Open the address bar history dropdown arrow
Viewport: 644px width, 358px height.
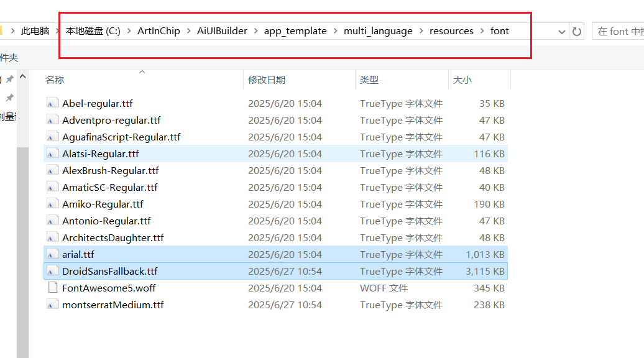click(562, 32)
